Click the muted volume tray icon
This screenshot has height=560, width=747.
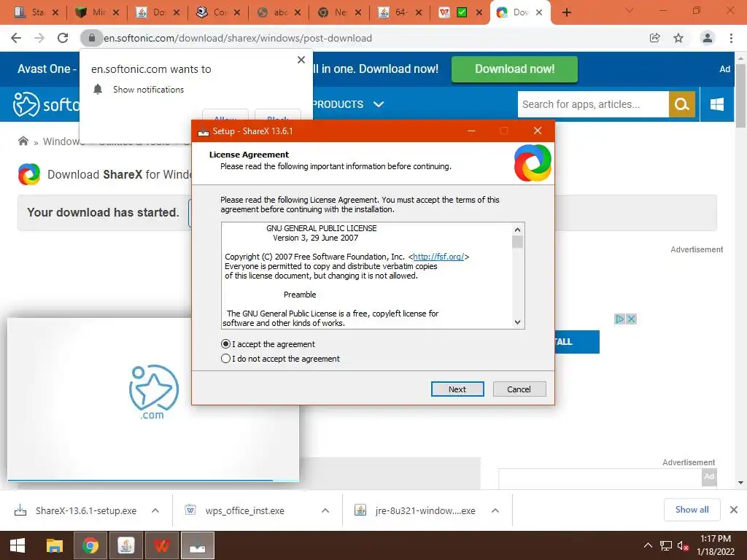pos(683,545)
